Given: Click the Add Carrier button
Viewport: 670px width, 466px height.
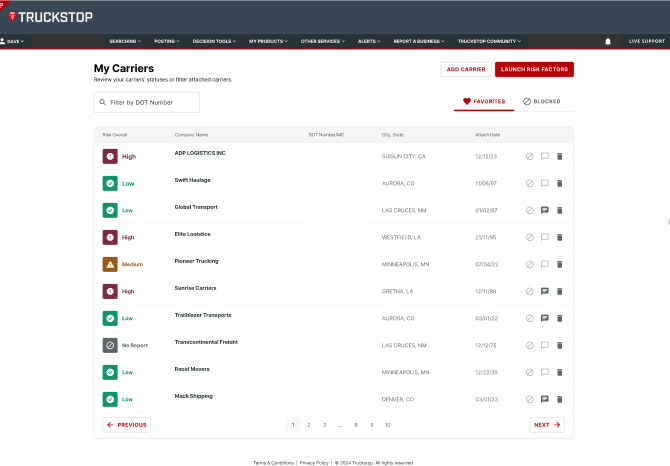Looking at the screenshot, I should (466, 69).
